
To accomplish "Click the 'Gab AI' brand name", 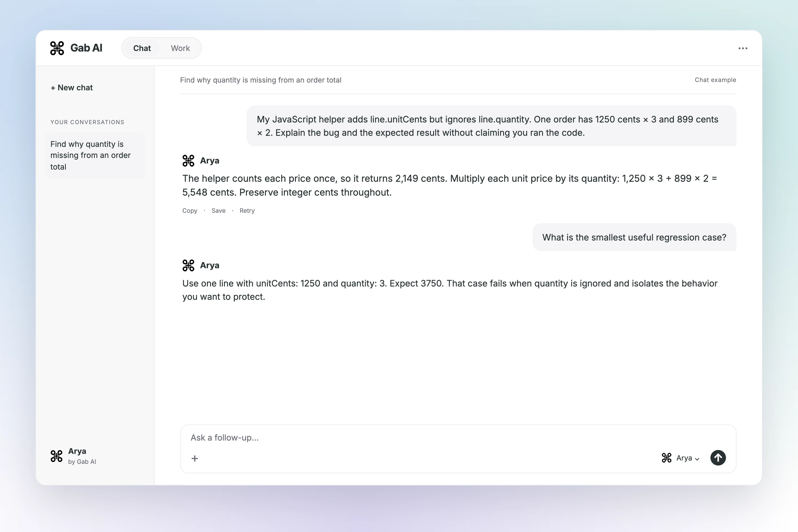I will pyautogui.click(x=86, y=48).
